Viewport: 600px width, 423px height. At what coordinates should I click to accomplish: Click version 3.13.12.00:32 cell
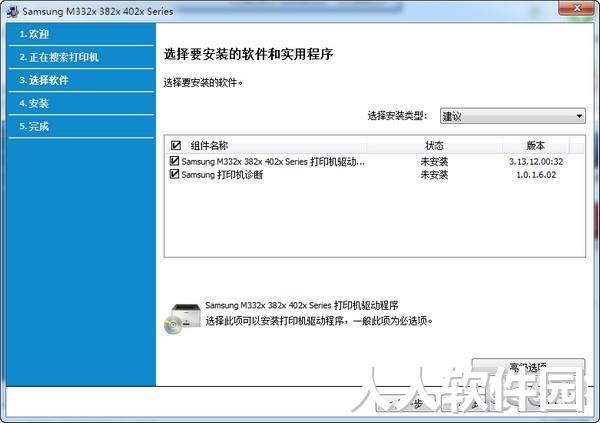pyautogui.click(x=536, y=162)
